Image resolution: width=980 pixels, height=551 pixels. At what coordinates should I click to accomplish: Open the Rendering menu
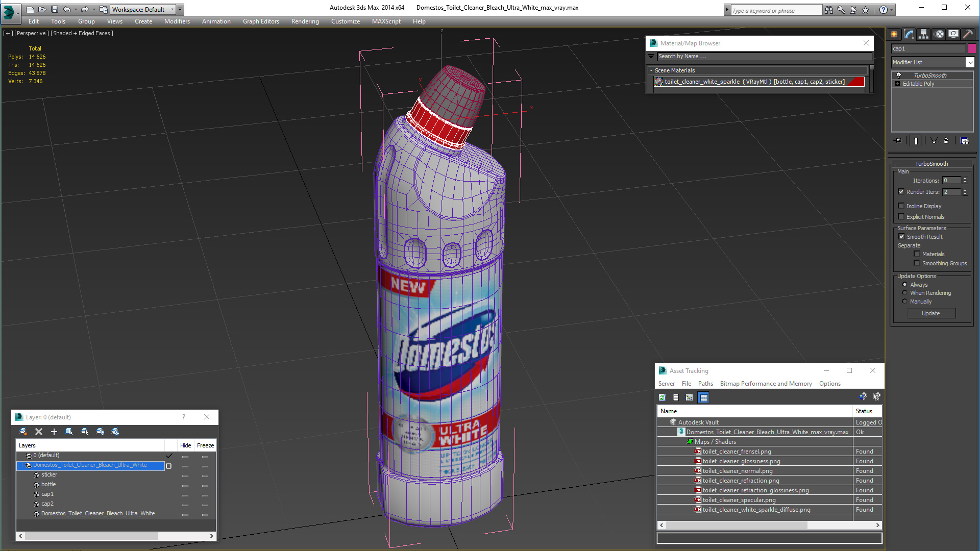pos(305,21)
